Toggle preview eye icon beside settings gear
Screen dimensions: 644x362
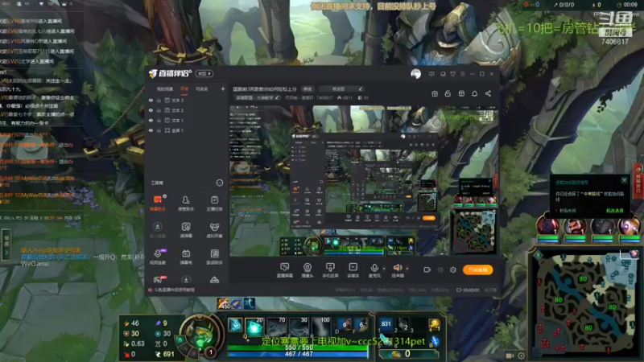coord(440,269)
